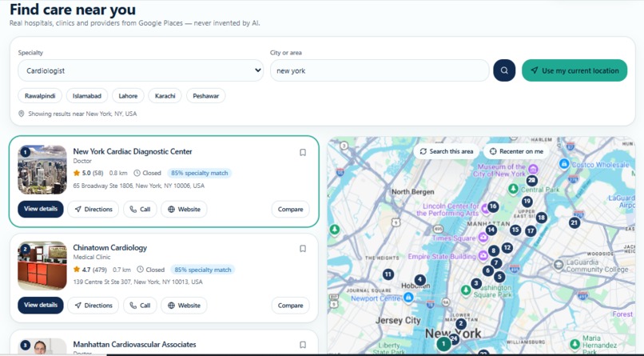Select map marker number 8

click(x=494, y=250)
